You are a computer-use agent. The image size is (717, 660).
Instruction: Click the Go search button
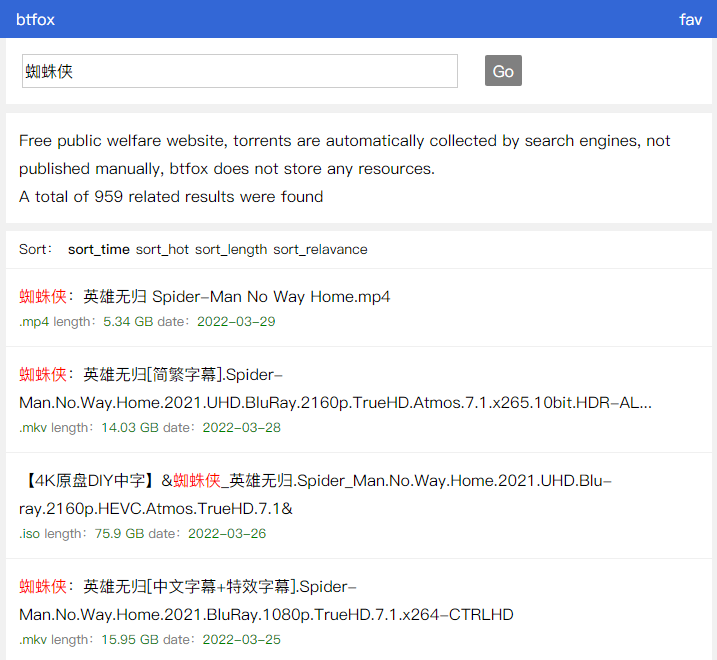tap(503, 70)
